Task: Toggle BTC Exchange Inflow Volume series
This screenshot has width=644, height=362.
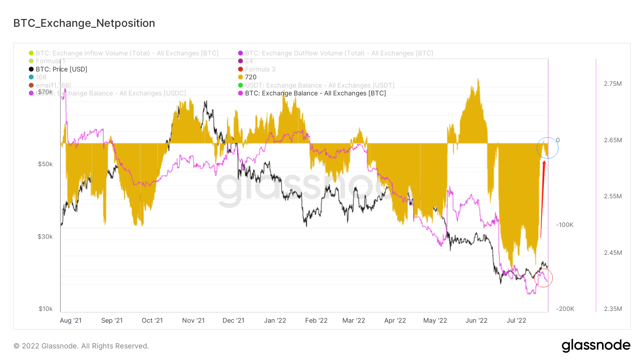Action: point(127,53)
